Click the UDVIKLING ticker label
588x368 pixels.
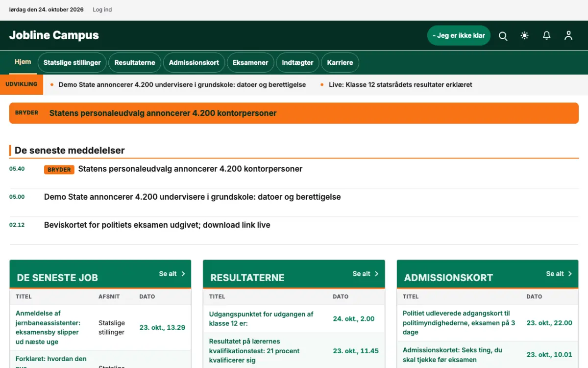click(22, 84)
